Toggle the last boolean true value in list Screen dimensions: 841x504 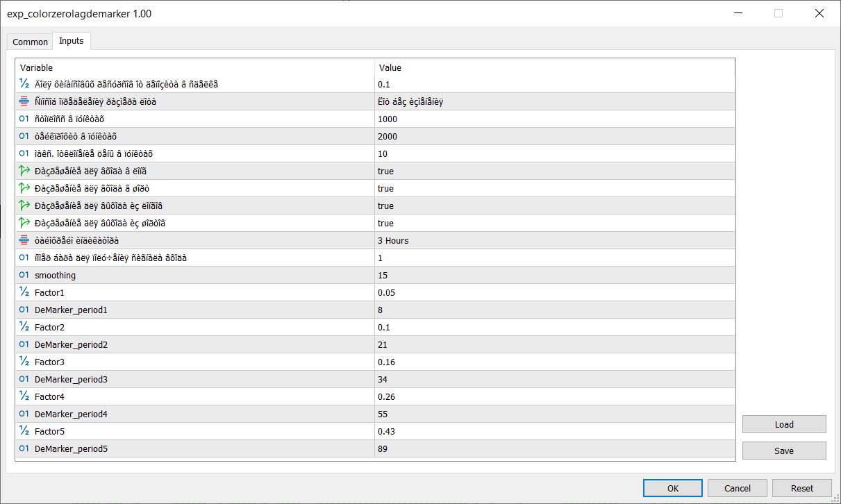pos(385,223)
